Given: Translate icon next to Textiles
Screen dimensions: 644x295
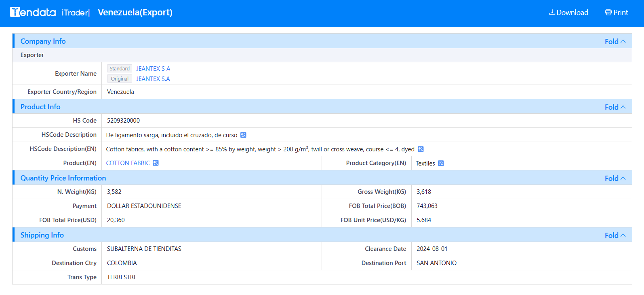Looking at the screenshot, I should (x=441, y=163).
